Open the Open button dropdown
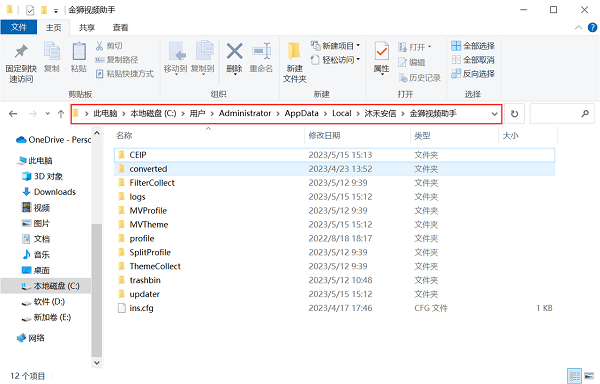Image resolution: width=600 pixels, height=384 pixels. [430, 47]
